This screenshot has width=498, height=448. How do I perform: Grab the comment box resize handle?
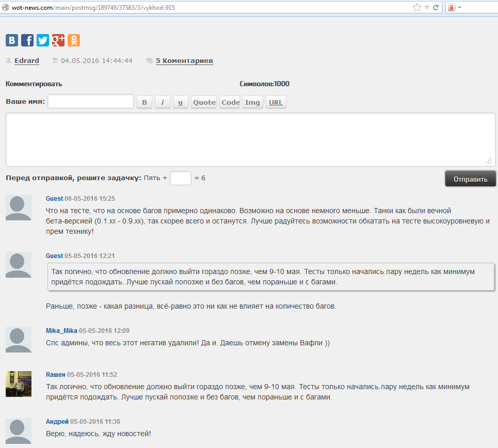(489, 161)
